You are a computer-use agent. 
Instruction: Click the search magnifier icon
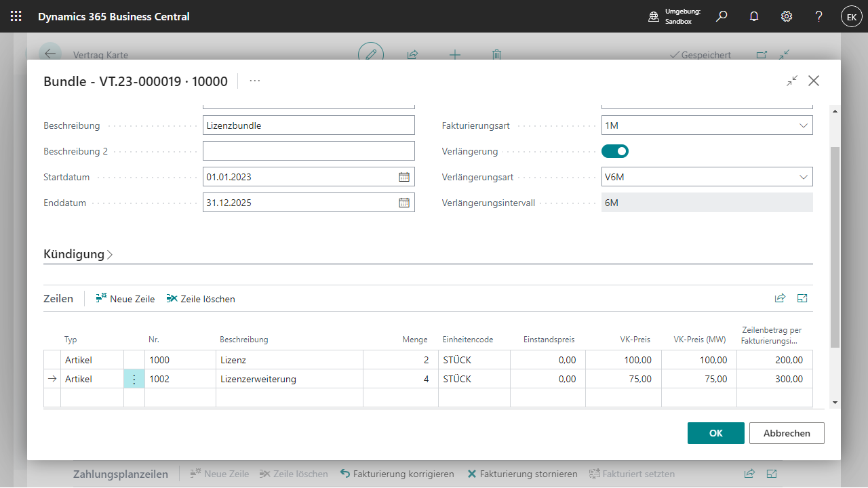tap(722, 16)
